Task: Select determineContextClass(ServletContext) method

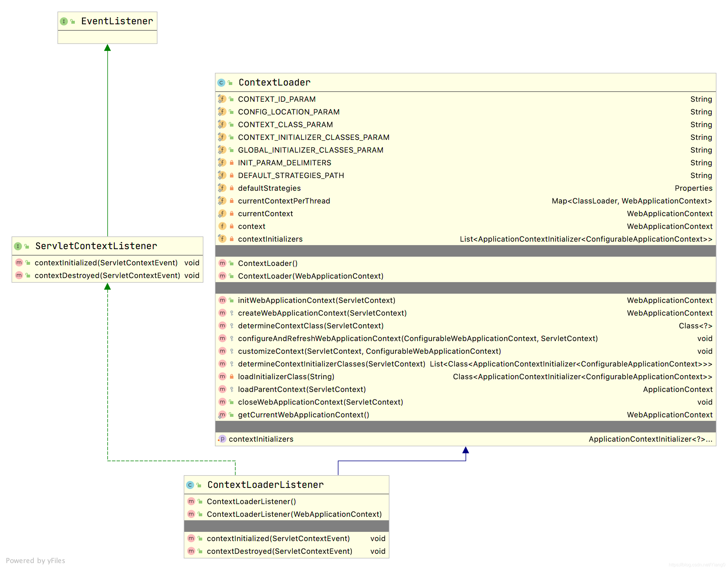Action: [x=311, y=326]
